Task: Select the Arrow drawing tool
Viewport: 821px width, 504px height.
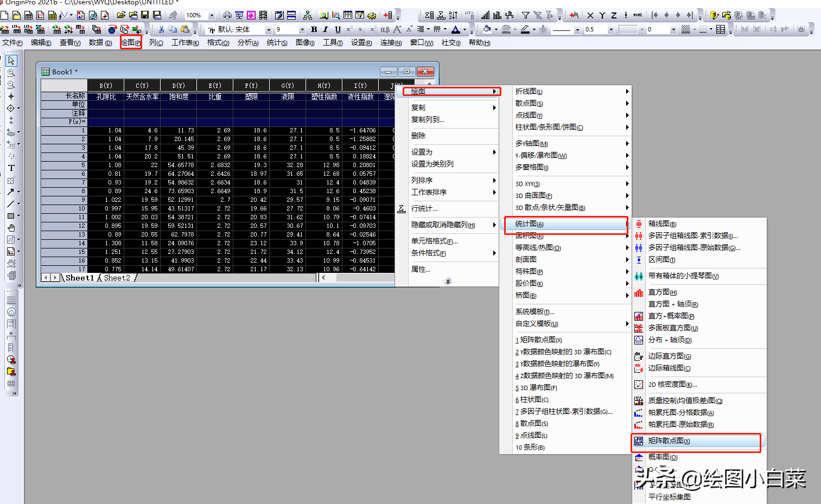Action: pos(11,192)
